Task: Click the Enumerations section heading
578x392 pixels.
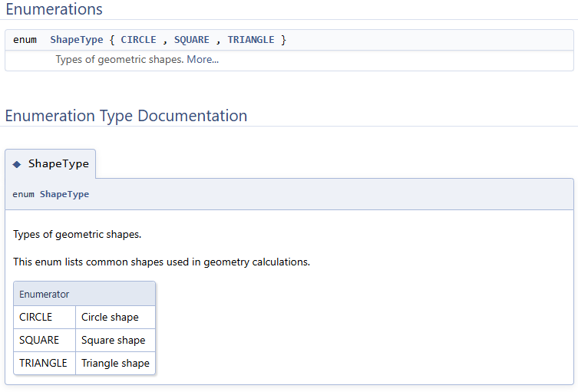Action: pyautogui.click(x=54, y=9)
